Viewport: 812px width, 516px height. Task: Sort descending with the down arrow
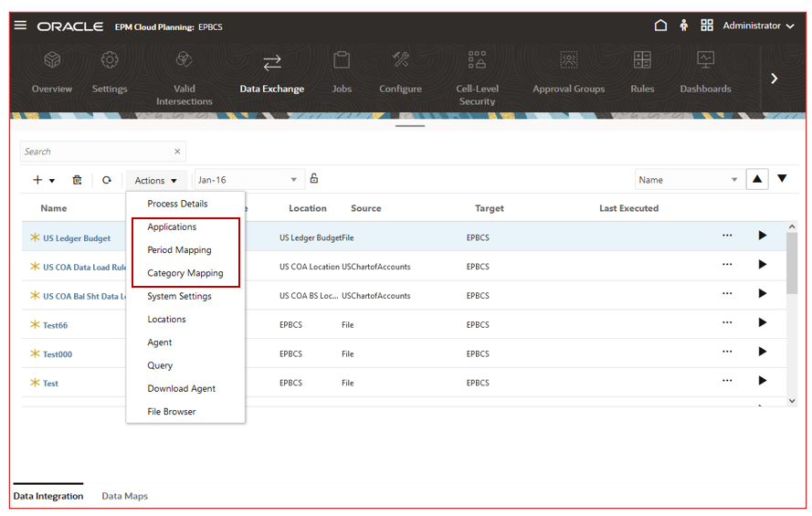(x=782, y=179)
